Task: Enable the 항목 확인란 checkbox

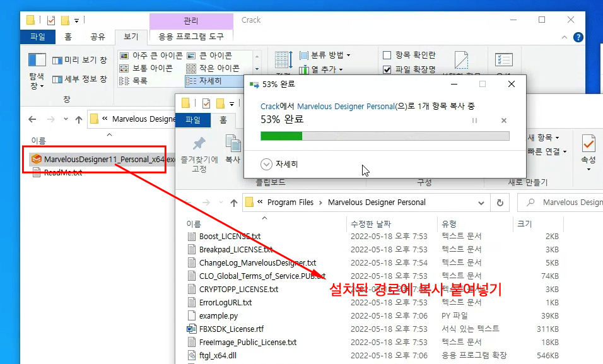Action: pyautogui.click(x=387, y=56)
